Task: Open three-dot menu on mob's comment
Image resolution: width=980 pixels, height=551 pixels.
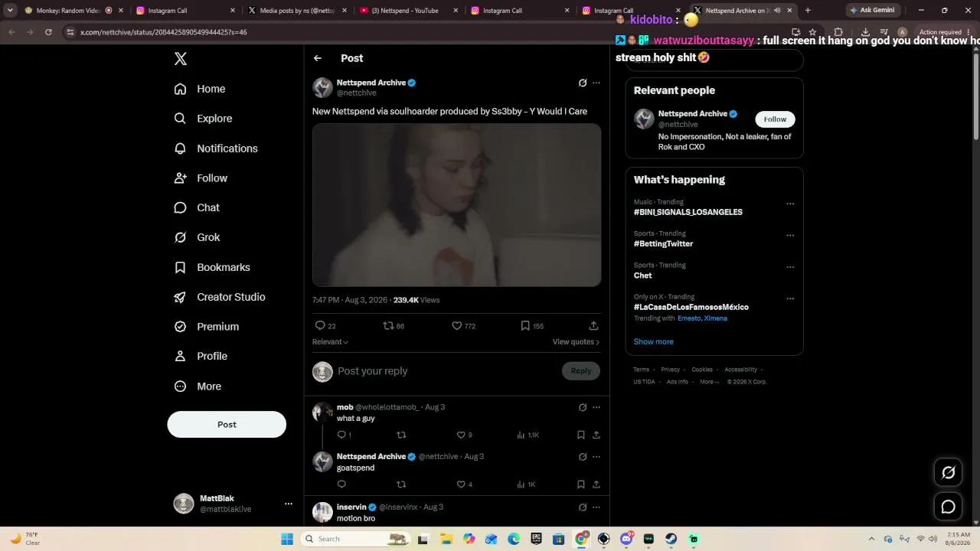Action: click(x=596, y=407)
